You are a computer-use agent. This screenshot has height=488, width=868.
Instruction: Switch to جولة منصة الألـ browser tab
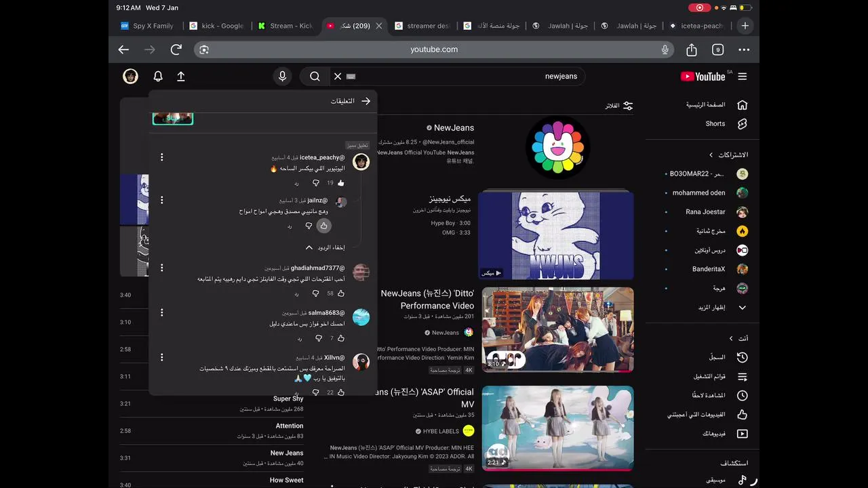[492, 26]
